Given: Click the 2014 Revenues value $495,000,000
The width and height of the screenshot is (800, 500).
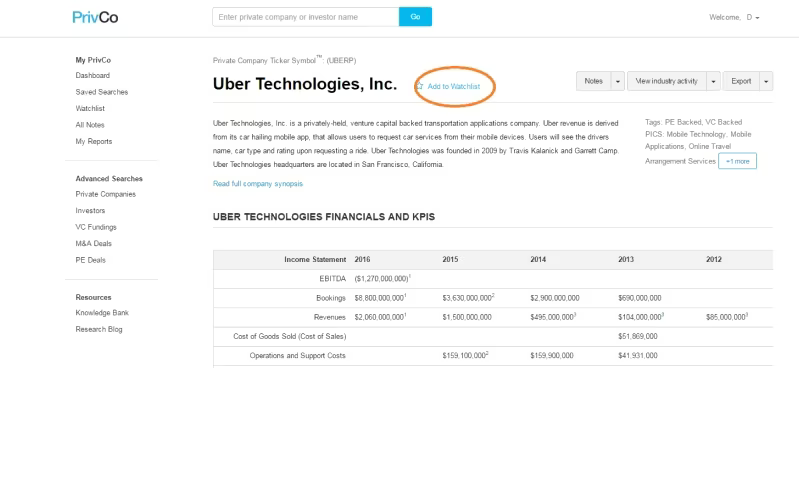Looking at the screenshot, I should click(x=553, y=317).
